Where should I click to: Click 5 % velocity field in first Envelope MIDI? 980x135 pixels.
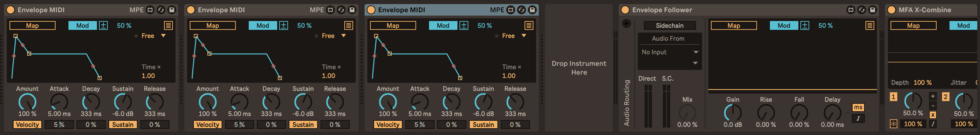pos(59,124)
